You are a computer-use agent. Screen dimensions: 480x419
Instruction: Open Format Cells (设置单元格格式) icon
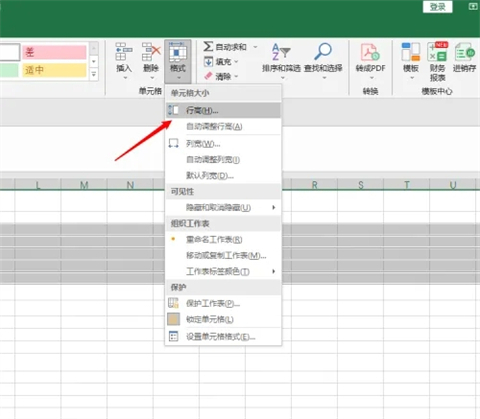[174, 336]
